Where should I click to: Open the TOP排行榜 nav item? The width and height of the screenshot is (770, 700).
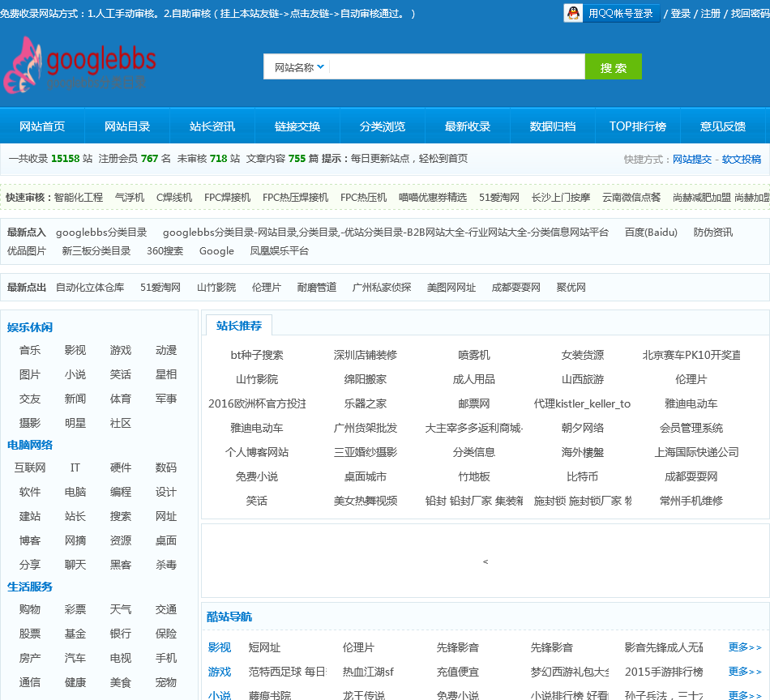click(637, 126)
